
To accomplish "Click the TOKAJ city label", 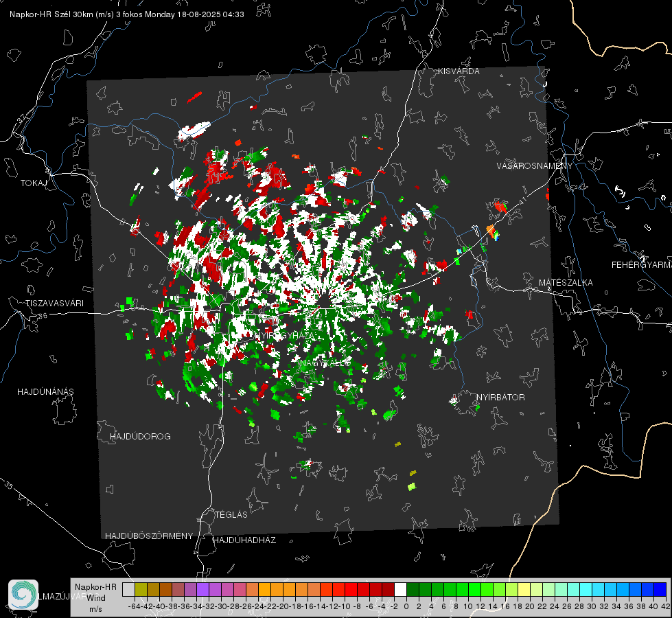I will pos(34,183).
